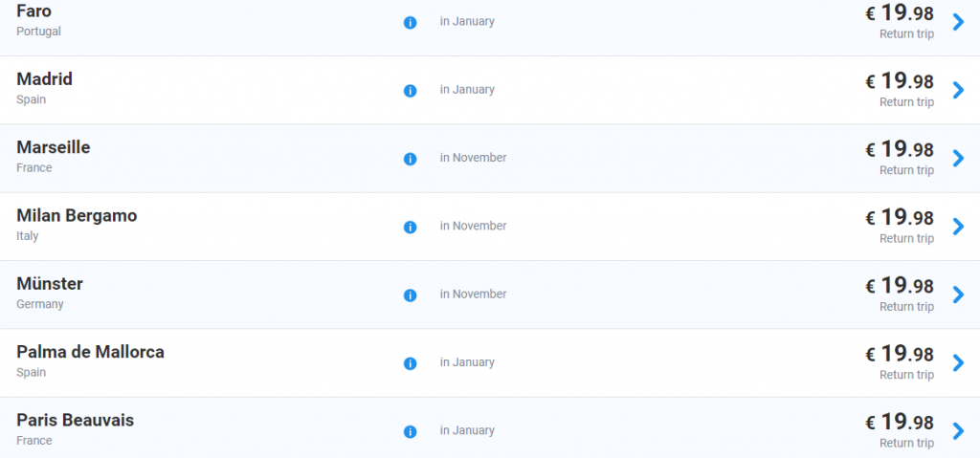
Task: Show info for Milan Bergamo flight
Action: (x=411, y=228)
